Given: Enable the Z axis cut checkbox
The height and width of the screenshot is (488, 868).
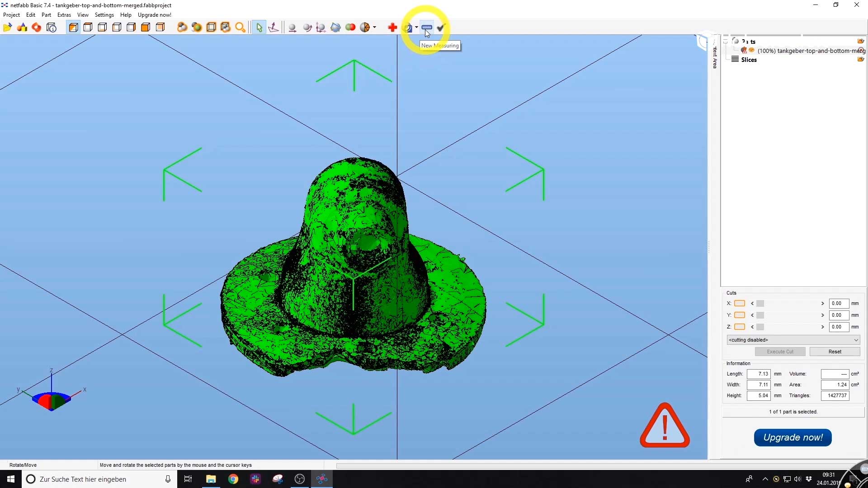Looking at the screenshot, I should coord(740,327).
